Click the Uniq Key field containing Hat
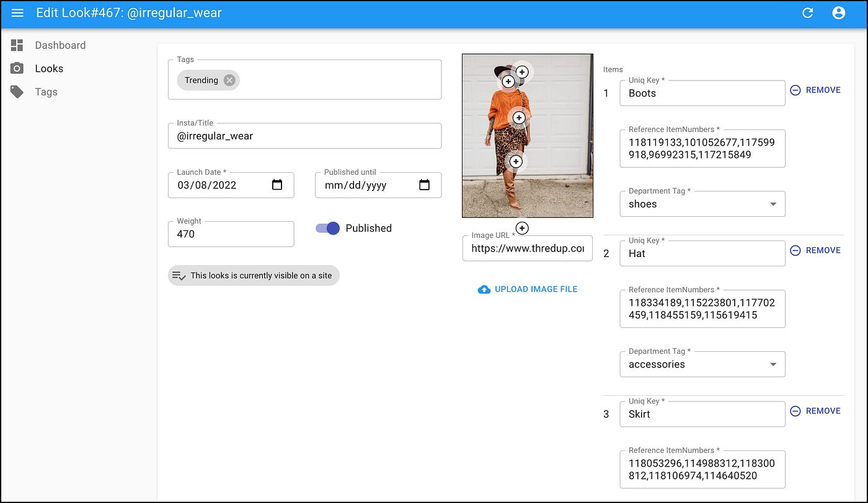Image resolution: width=868 pixels, height=503 pixels. coord(702,253)
